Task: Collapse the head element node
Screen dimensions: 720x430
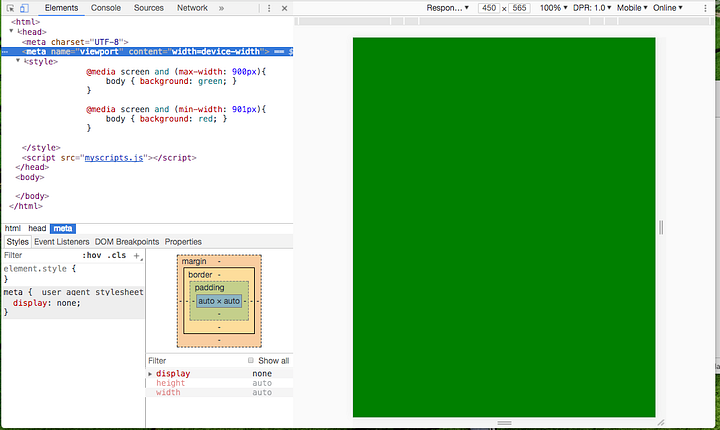Action: (x=11, y=31)
